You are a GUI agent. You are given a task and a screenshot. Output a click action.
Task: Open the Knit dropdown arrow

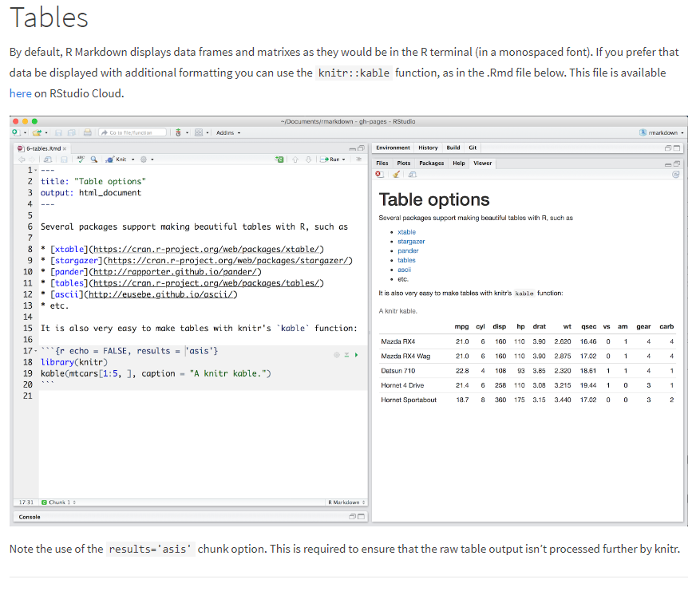(132, 159)
